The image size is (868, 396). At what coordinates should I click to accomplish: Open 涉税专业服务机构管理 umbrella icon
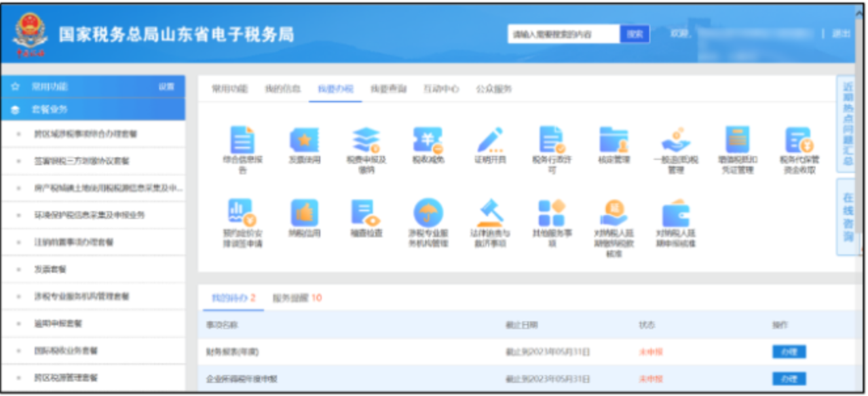pyautogui.click(x=428, y=213)
